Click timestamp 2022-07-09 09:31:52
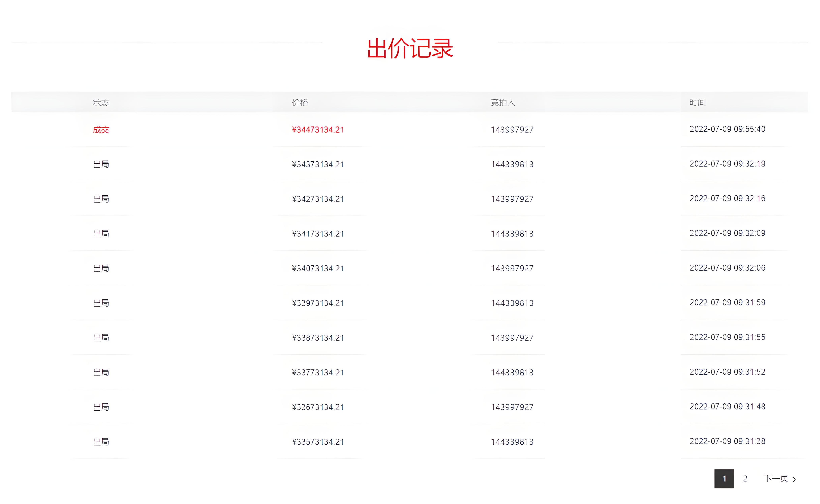Screen dimensions: 820x504 (x=727, y=372)
